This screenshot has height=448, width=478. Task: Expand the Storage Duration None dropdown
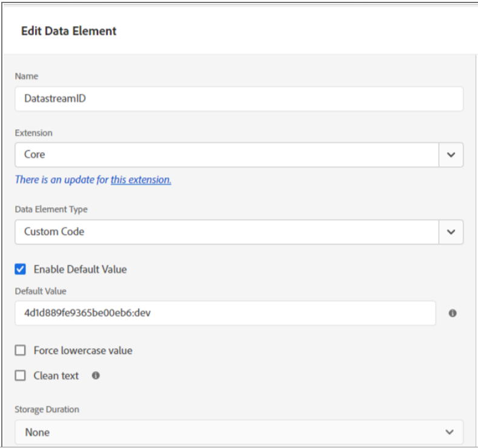(x=230, y=432)
